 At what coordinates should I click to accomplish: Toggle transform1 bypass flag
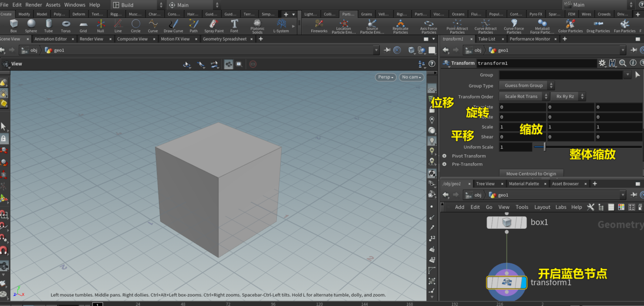pos(490,282)
